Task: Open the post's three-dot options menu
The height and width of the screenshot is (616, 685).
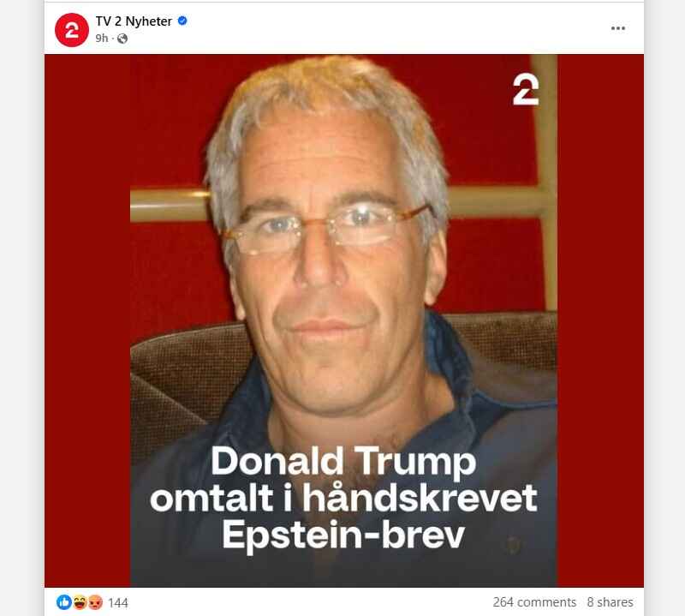Action: click(617, 28)
